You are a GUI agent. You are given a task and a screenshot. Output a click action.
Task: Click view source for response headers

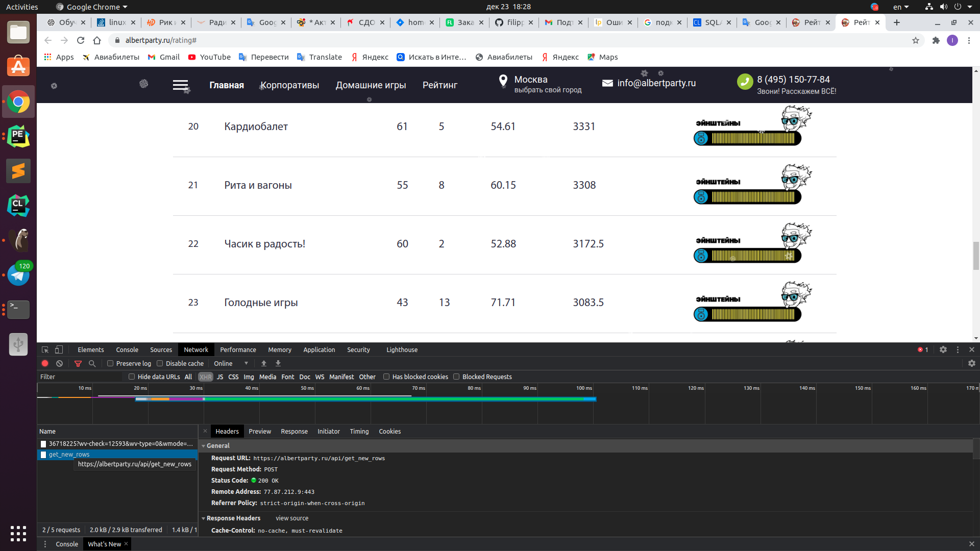pyautogui.click(x=292, y=518)
